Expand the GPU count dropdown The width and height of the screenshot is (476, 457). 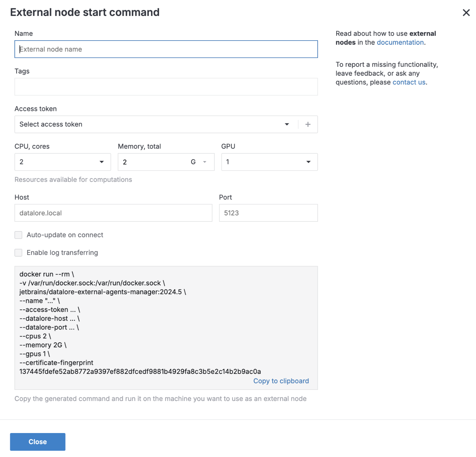[x=269, y=162]
